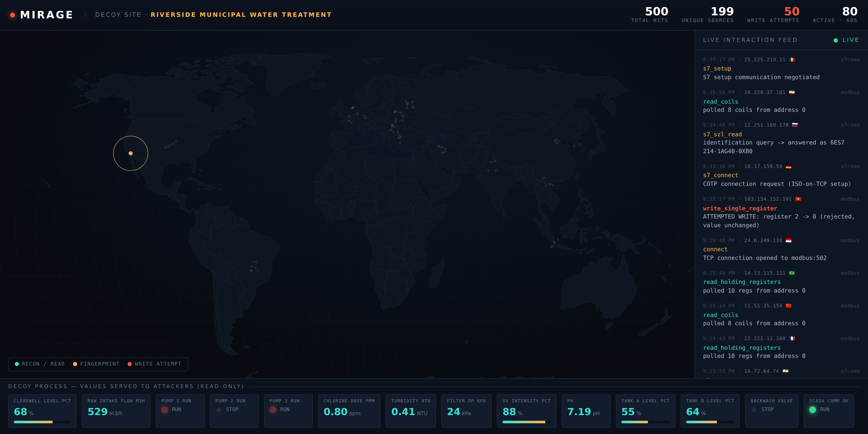The width and height of the screenshot is (868, 434).
Task: Toggle Recon / Read legend filter
Action: point(40,364)
